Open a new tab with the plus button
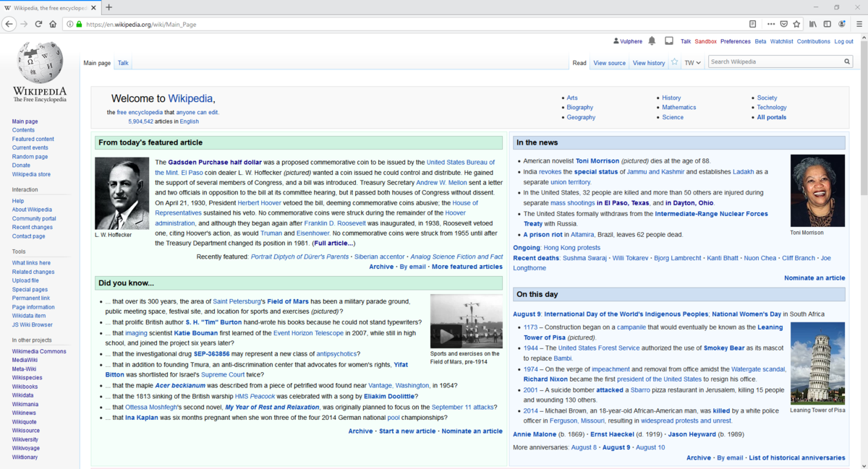 tap(109, 7)
